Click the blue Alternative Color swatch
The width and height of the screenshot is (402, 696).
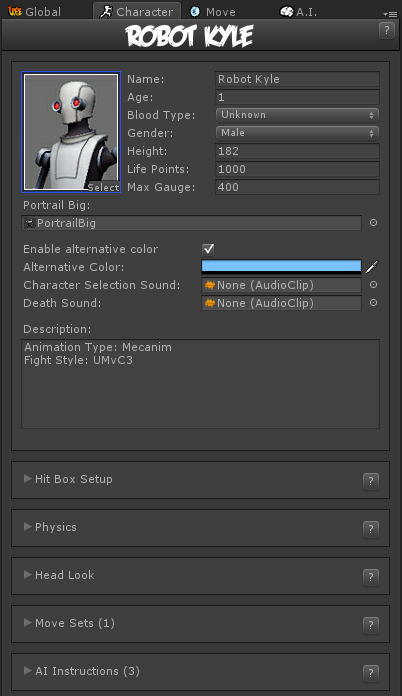281,267
